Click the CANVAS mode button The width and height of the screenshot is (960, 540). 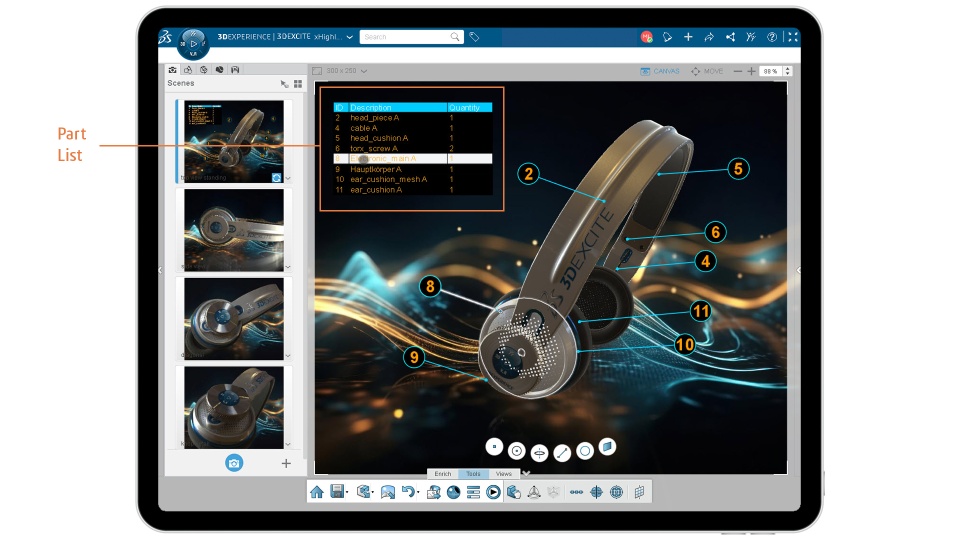point(660,71)
